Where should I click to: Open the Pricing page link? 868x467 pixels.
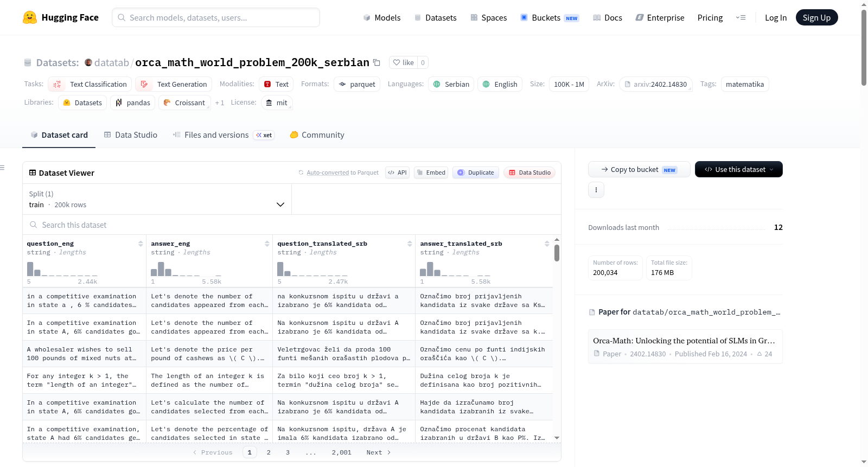710,18
